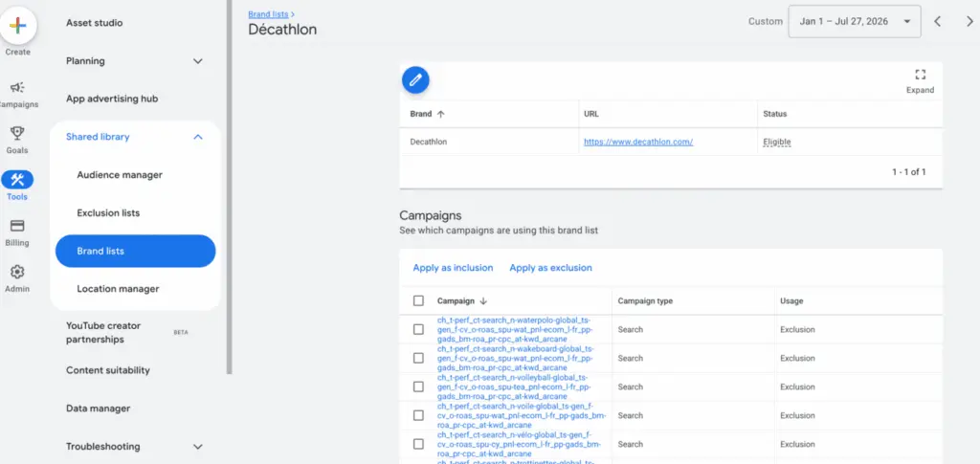Open the decathlon.com URL link

pos(638,142)
